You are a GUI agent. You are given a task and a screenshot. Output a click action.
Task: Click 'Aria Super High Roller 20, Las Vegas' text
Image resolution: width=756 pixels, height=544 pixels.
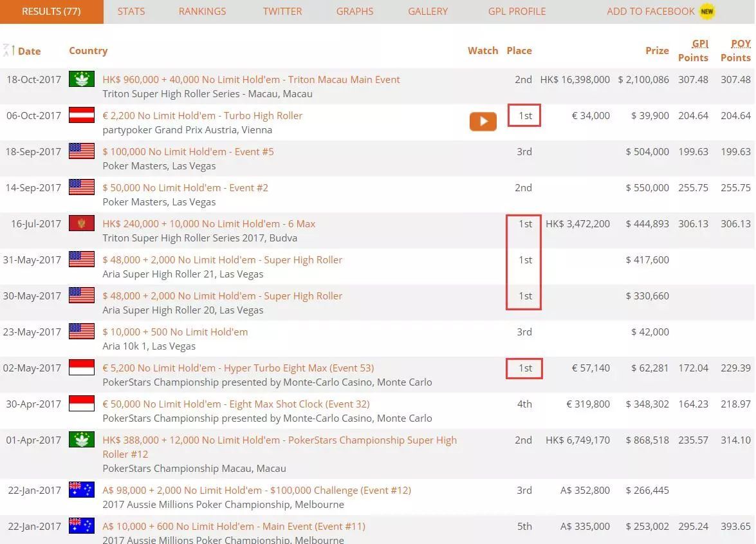click(183, 310)
